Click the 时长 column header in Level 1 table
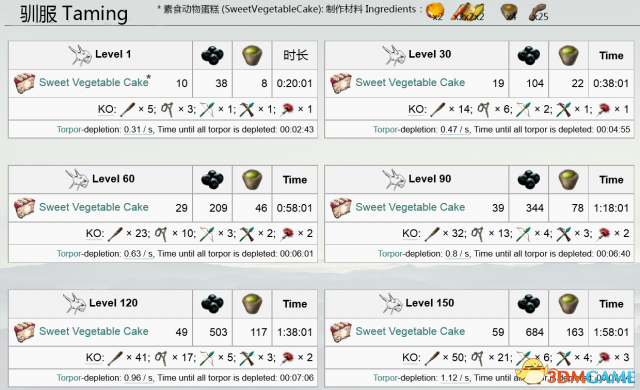Image resolution: width=640 pixels, height=390 pixels. click(296, 55)
